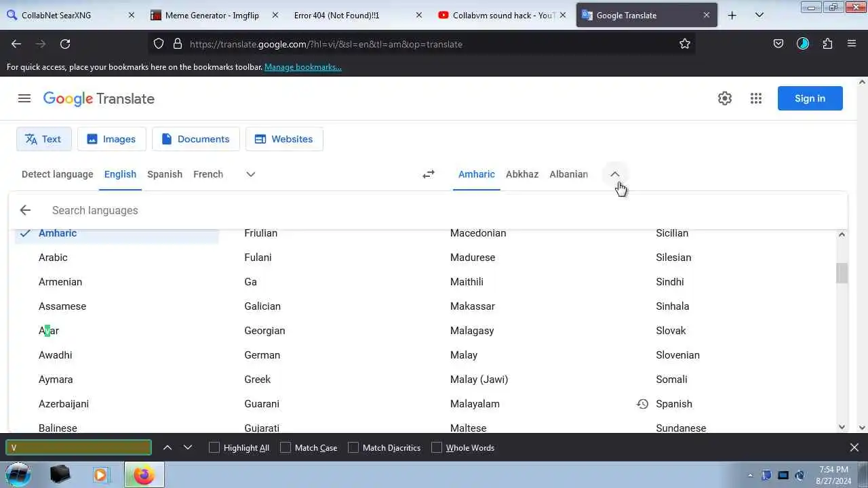Image resolution: width=868 pixels, height=488 pixels.
Task: Bookmark this page with the star icon
Action: (x=685, y=43)
